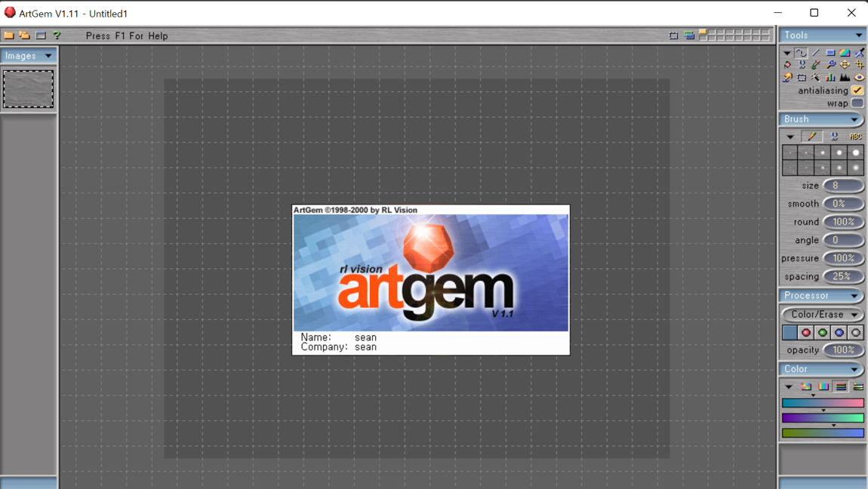Open the small arrow menu in Color panel
Image resolution: width=868 pixels, height=489 pixels.
pos(789,386)
